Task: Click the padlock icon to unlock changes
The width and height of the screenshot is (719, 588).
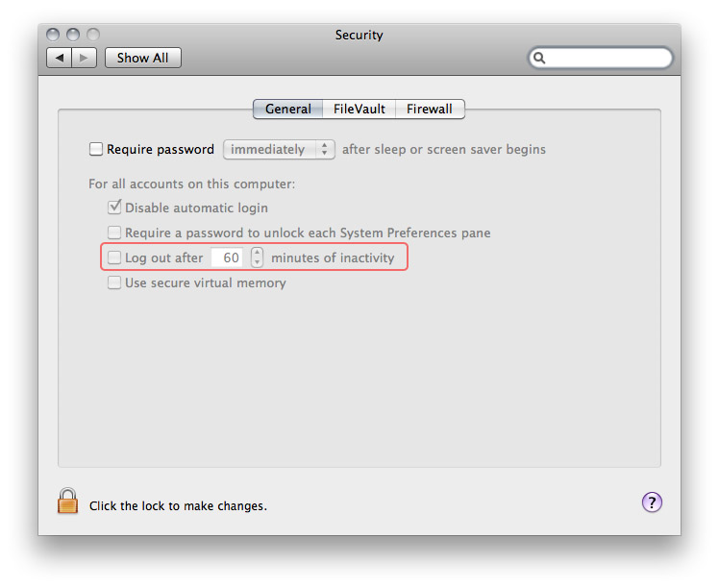Action: coord(68,501)
